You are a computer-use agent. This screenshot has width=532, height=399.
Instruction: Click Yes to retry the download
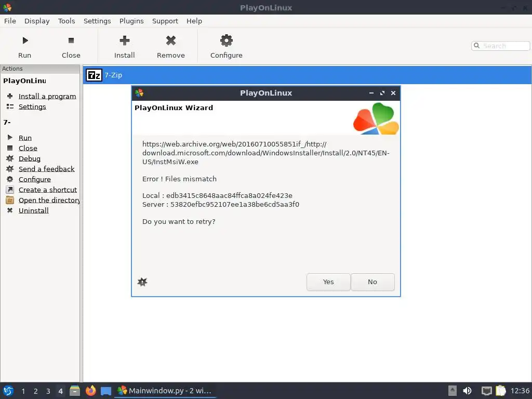point(328,282)
